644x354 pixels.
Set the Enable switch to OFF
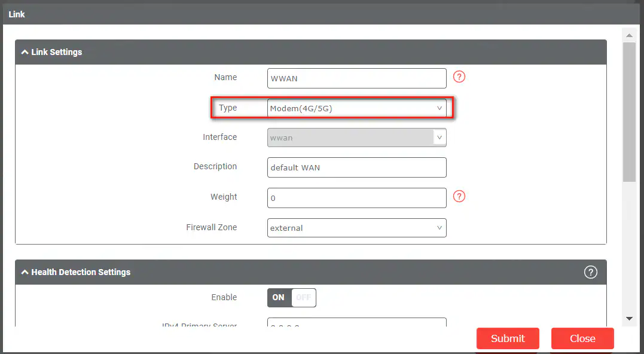point(304,297)
